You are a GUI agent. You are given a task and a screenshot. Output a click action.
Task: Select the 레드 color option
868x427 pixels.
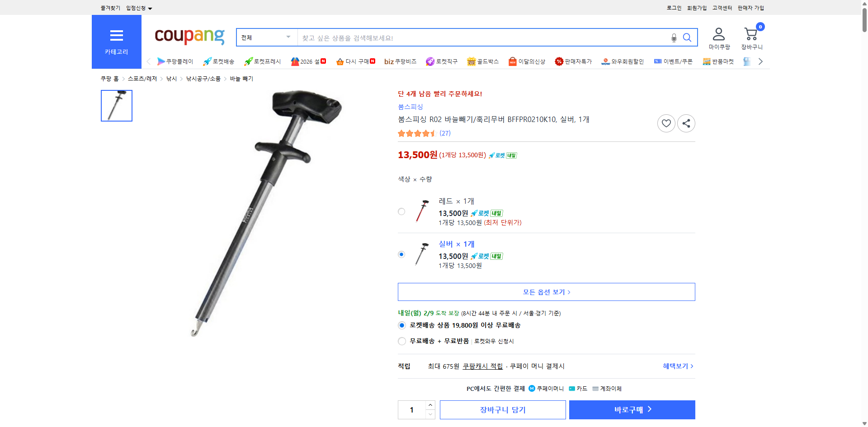coord(401,211)
